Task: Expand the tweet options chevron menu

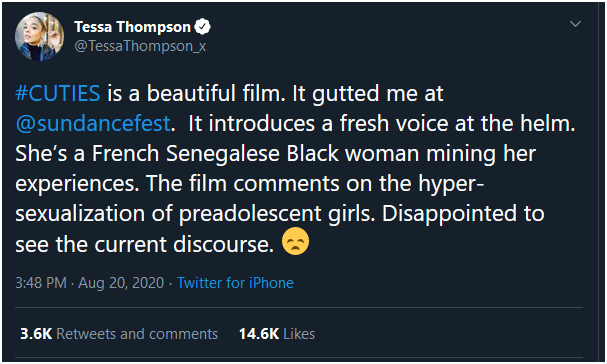Action: pyautogui.click(x=575, y=24)
